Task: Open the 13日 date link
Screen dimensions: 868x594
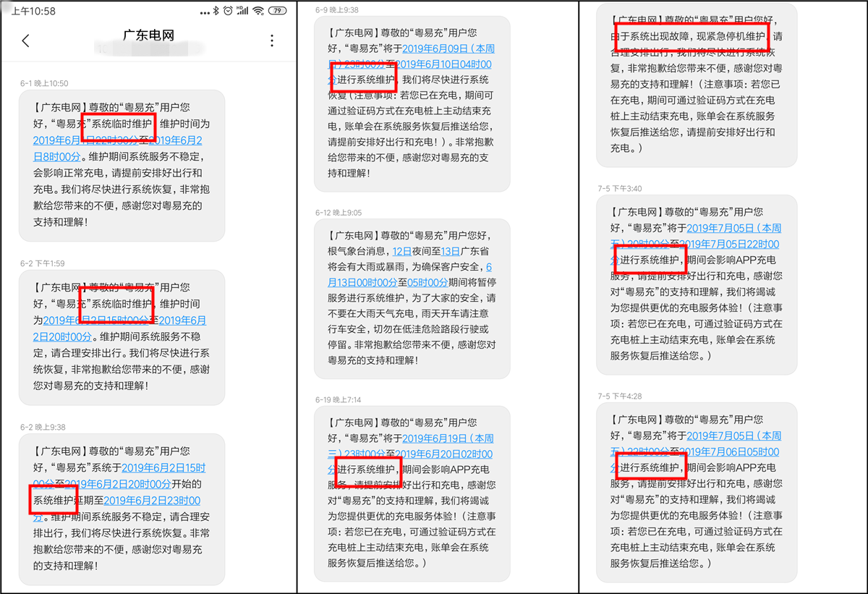Action: 450,251
